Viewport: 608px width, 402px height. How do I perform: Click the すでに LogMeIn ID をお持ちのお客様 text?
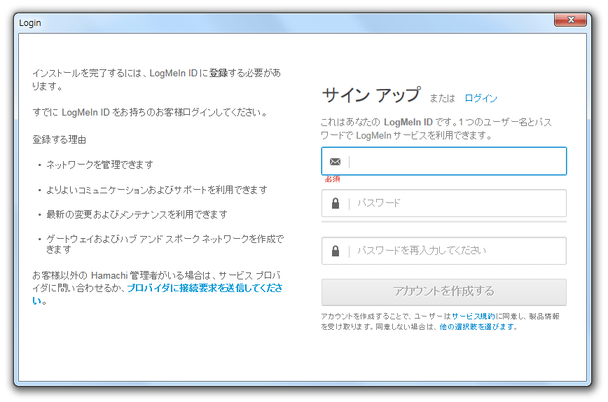pos(150,112)
